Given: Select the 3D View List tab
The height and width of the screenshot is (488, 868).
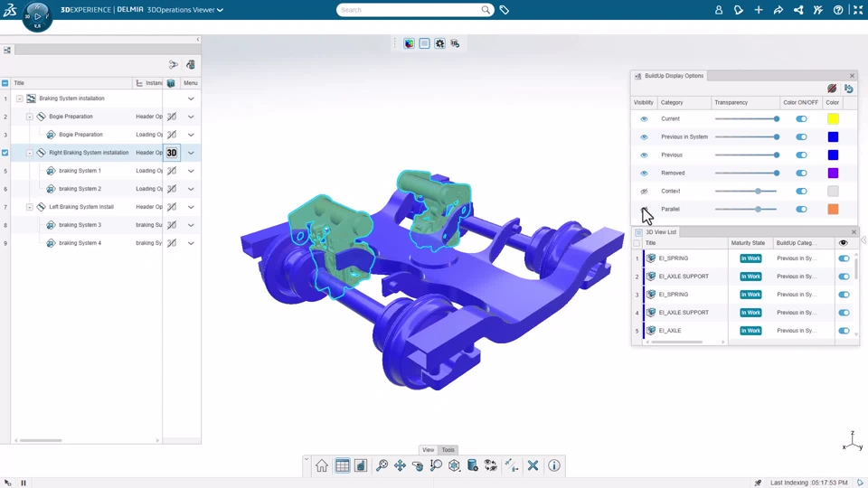Looking at the screenshot, I should [x=656, y=232].
